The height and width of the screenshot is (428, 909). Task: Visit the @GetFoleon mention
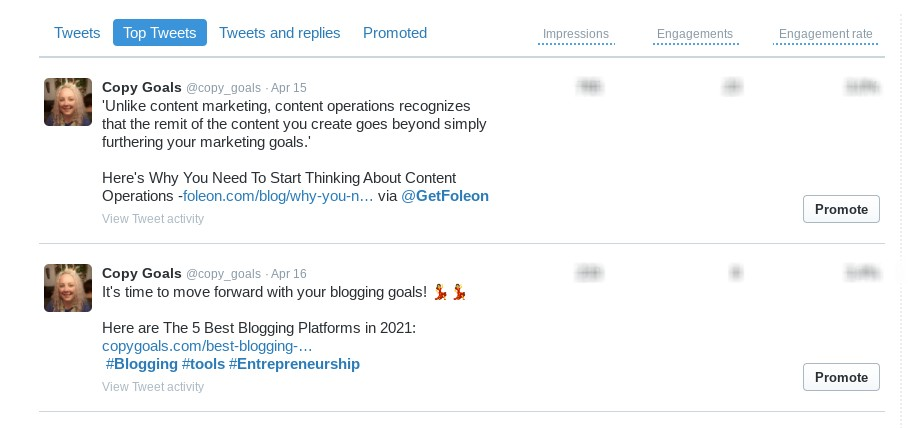point(445,196)
